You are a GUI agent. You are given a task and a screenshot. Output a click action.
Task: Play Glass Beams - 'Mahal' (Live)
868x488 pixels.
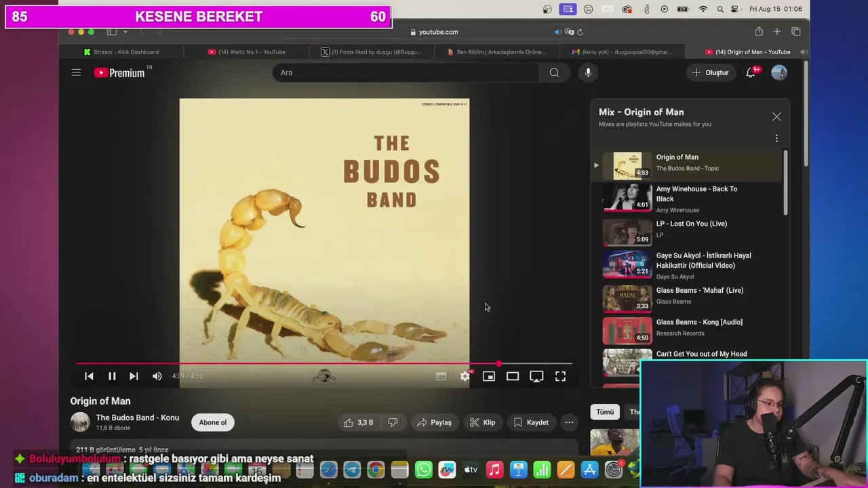687,298
